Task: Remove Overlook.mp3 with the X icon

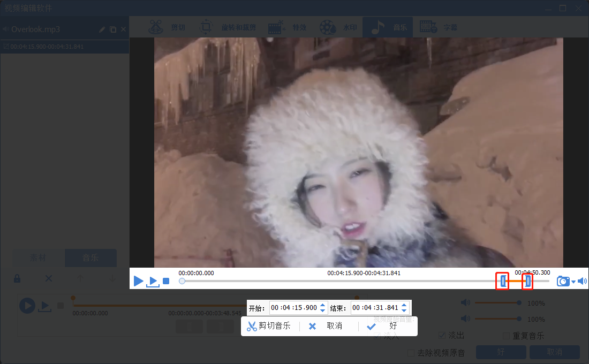Action: pos(123,29)
